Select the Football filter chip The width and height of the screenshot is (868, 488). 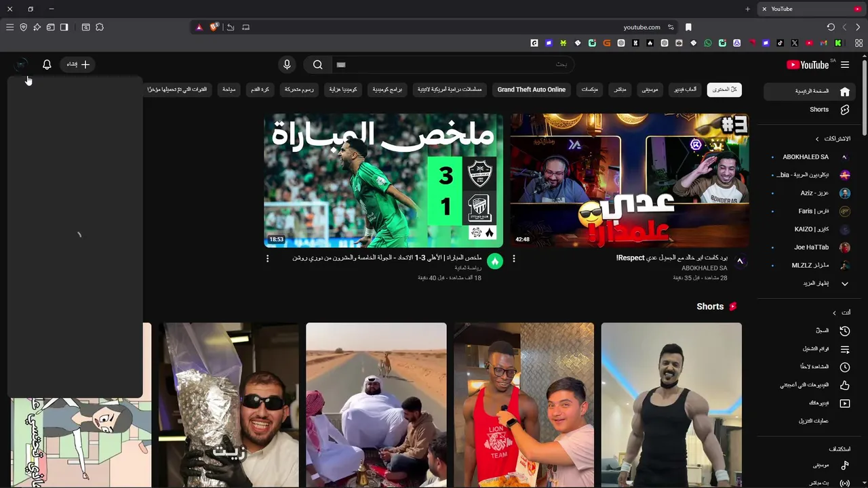tap(260, 89)
